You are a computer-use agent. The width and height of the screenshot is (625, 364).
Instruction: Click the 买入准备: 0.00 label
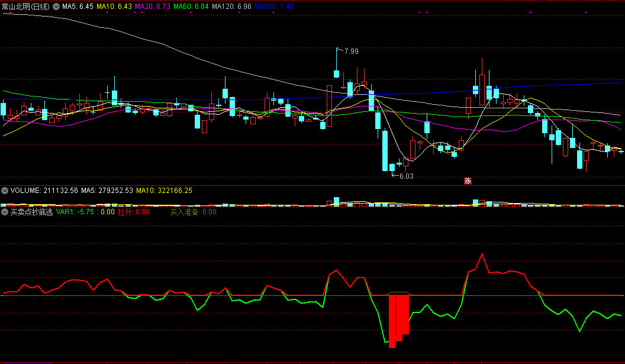194,212
